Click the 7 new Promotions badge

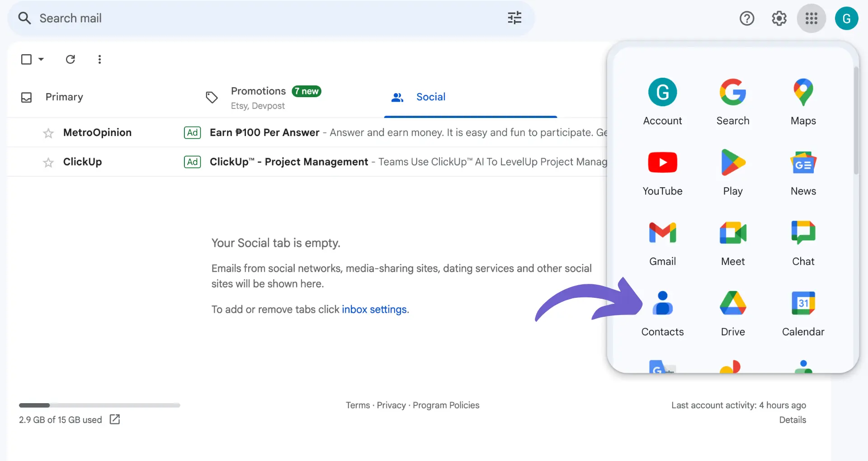tap(307, 91)
